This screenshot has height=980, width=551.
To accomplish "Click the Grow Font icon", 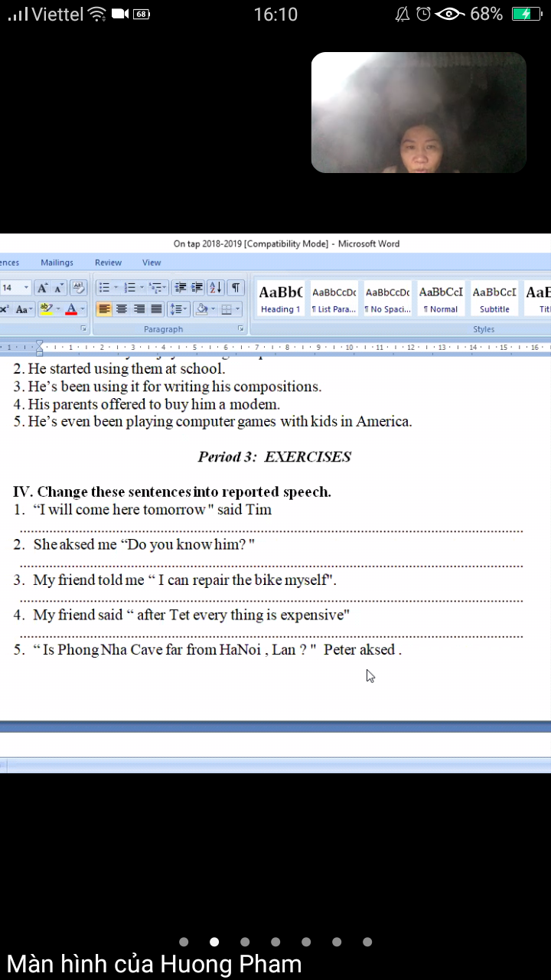I will pos(43,288).
